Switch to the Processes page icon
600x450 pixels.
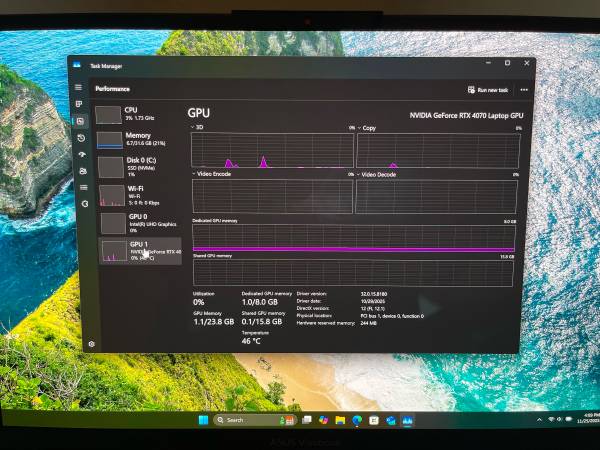tap(79, 104)
